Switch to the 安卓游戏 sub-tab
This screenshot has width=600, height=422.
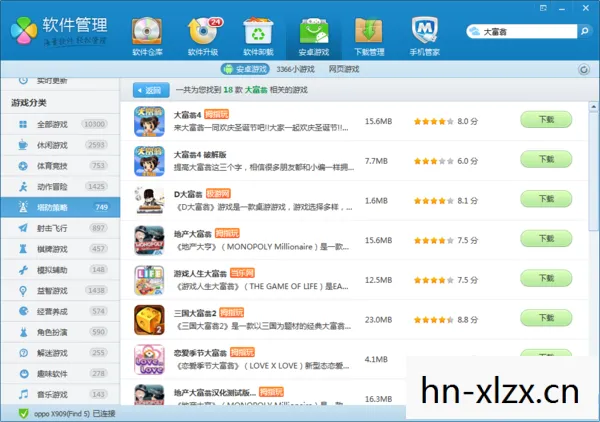[245, 69]
